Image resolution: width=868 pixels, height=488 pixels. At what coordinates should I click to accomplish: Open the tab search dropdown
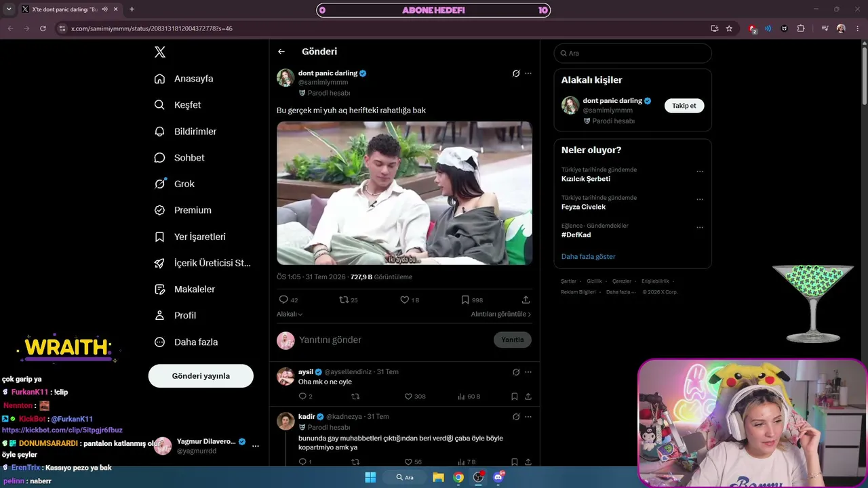pos(9,9)
